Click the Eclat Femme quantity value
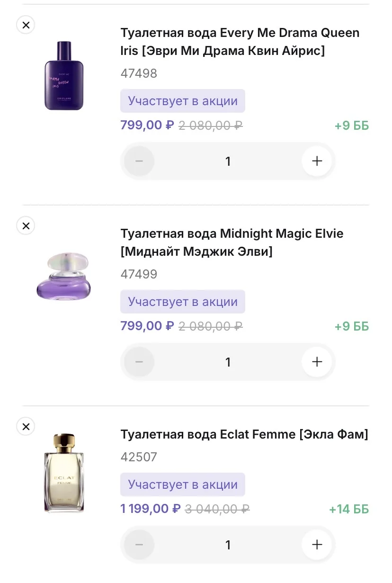The image size is (392, 583). pos(228,545)
